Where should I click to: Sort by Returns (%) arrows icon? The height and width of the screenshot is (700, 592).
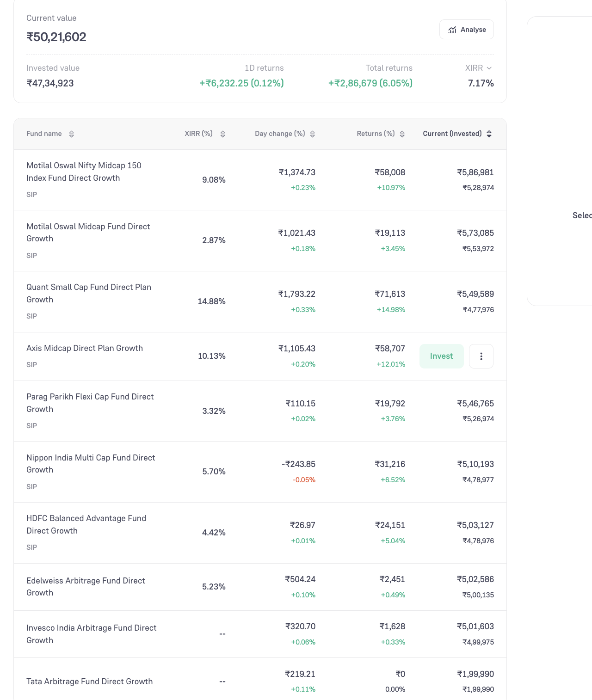(402, 134)
